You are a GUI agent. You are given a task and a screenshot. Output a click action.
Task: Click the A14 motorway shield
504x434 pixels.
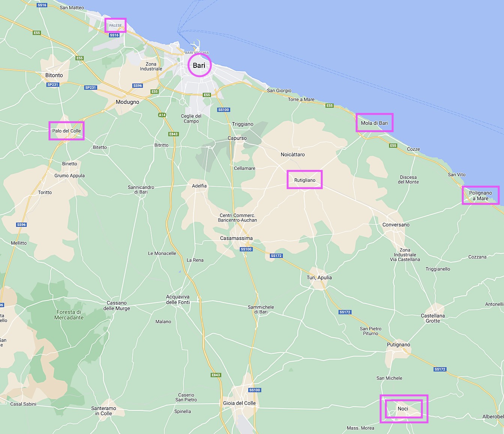click(162, 115)
